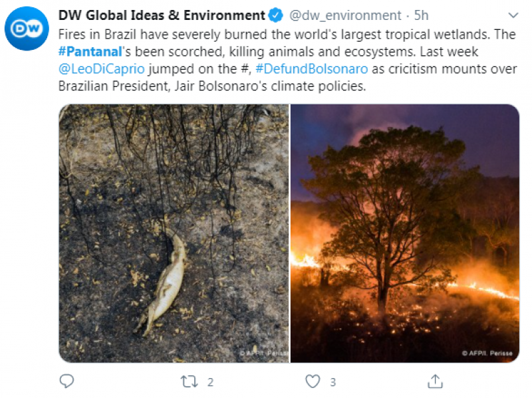Like the tweet with heart icon
The width and height of the screenshot is (532, 398).
pos(313,381)
